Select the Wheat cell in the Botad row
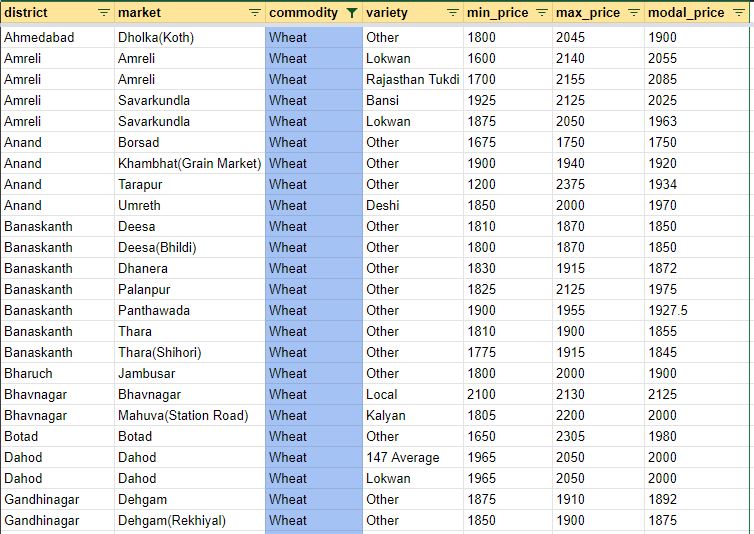This screenshot has height=534, width=754. 288,436
